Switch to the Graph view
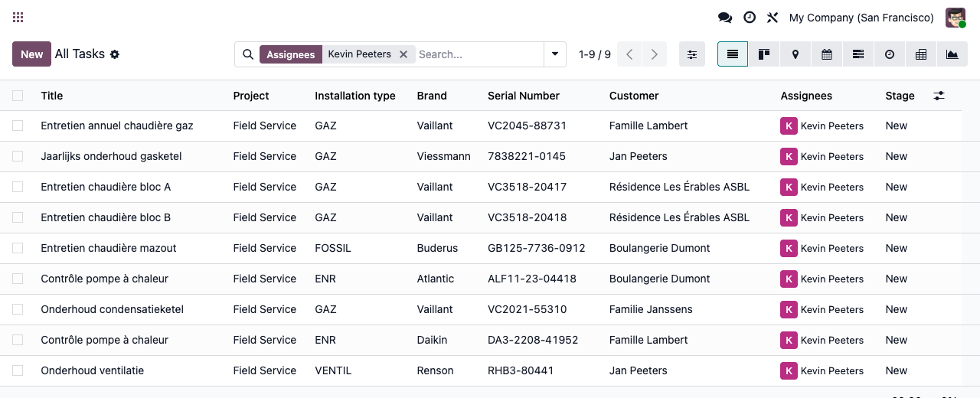Image resolution: width=980 pixels, height=398 pixels. coord(952,54)
